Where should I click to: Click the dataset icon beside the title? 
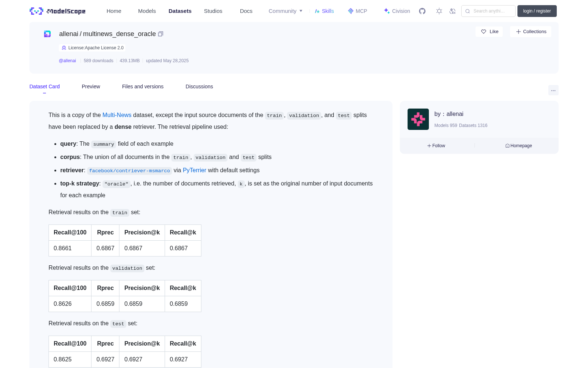(x=47, y=34)
